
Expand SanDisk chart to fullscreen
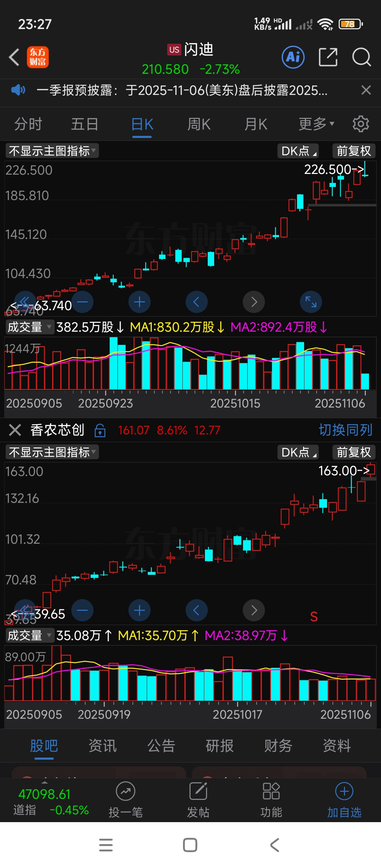click(x=311, y=302)
